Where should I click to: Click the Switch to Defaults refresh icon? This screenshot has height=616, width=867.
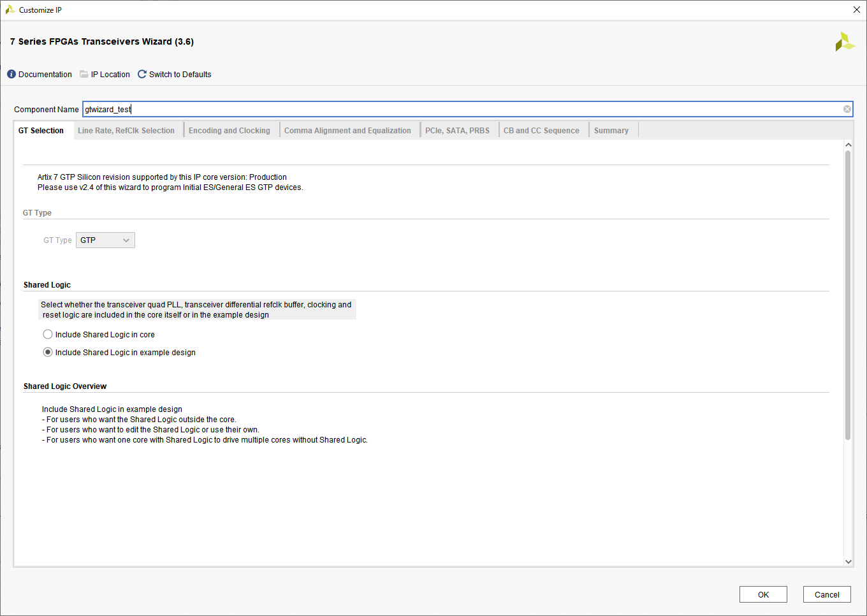142,75
